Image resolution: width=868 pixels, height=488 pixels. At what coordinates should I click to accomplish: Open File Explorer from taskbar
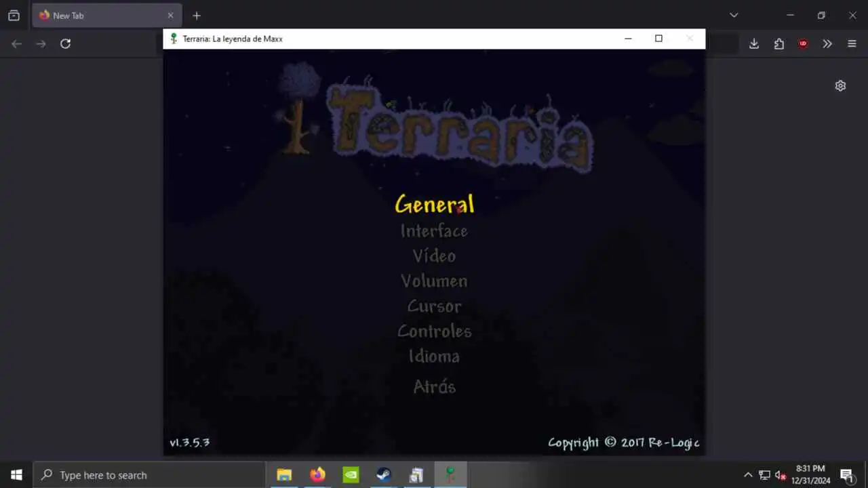point(284,475)
